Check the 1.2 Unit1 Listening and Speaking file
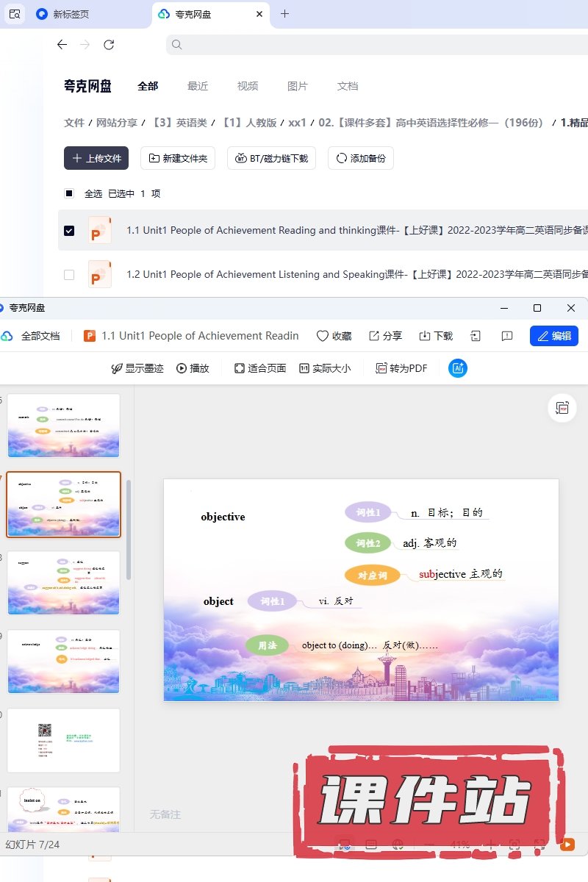Viewport: 588px width, 882px height. 69,275
